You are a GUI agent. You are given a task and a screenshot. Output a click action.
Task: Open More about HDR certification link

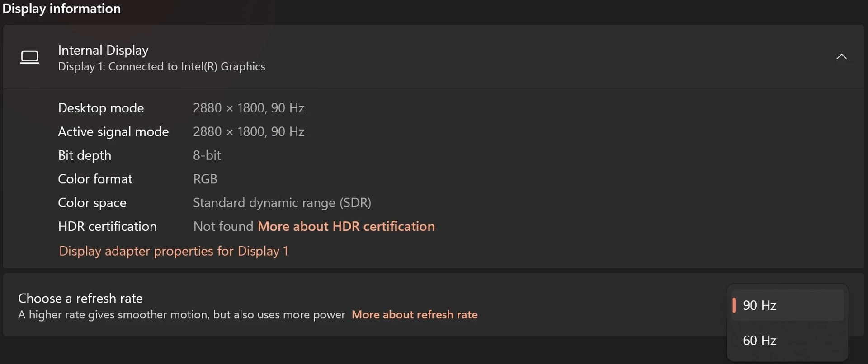[346, 226]
